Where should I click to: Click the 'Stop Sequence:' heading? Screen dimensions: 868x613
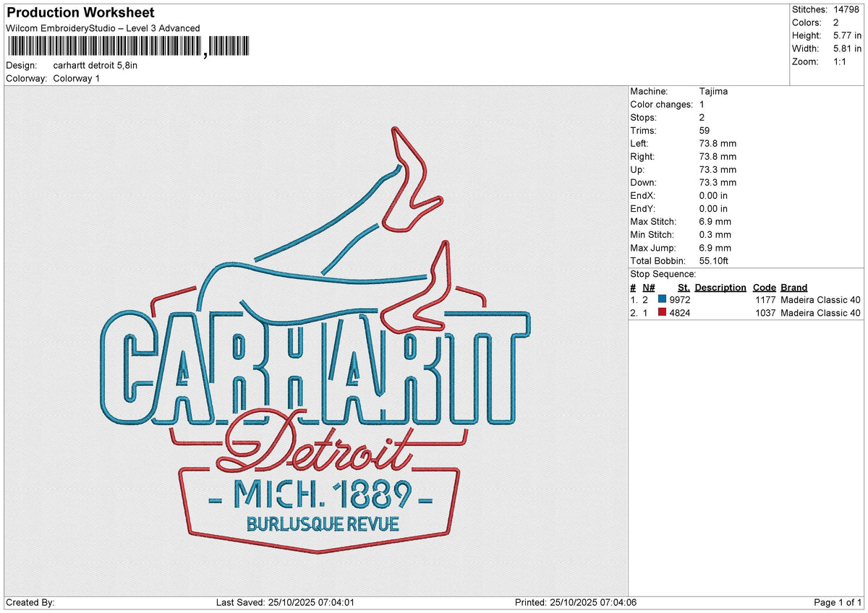[663, 274]
